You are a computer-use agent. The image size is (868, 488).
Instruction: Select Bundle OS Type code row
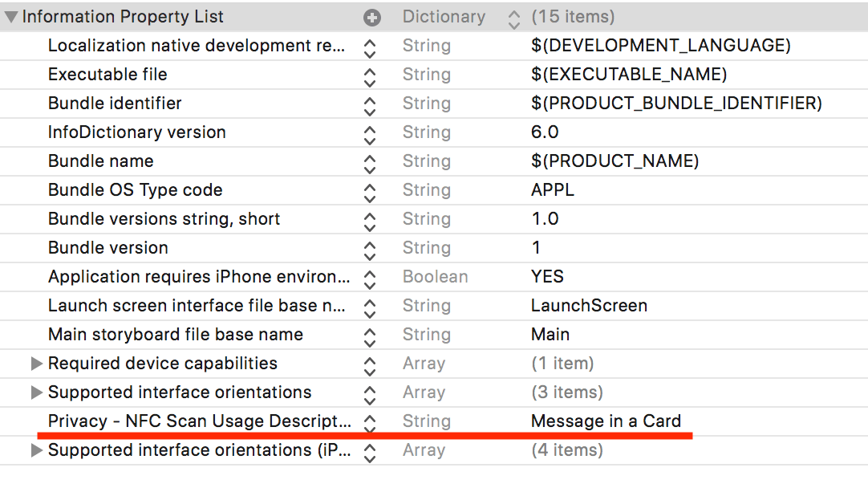tap(135, 190)
